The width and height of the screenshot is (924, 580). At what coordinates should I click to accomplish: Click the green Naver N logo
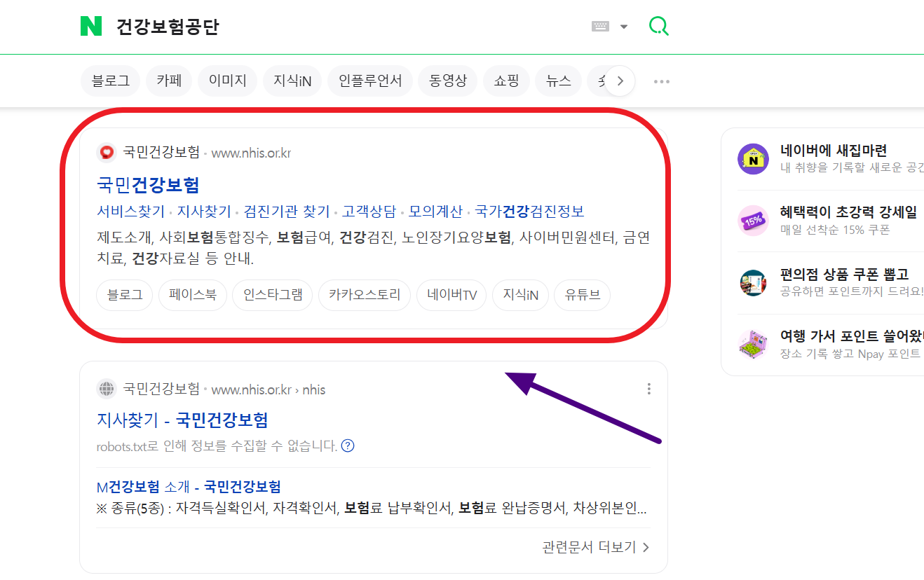(91, 27)
